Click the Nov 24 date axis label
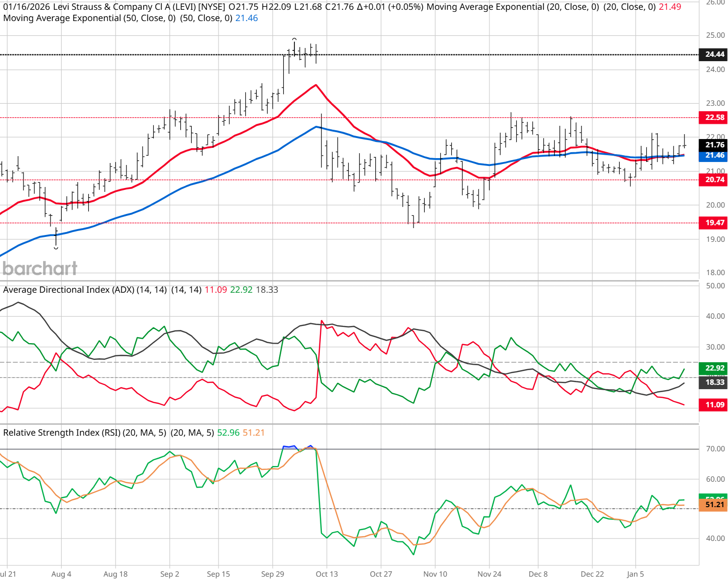 [489, 574]
